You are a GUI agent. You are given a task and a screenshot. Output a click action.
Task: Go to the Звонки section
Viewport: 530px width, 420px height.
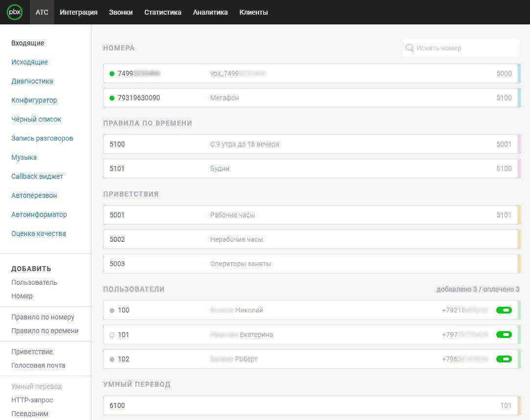point(121,12)
